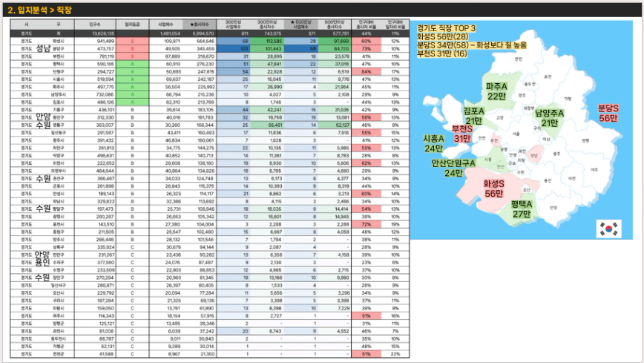This screenshot has width=644, height=363.
Task: Select the red 분당S 56만 label
Action: [x=608, y=113]
